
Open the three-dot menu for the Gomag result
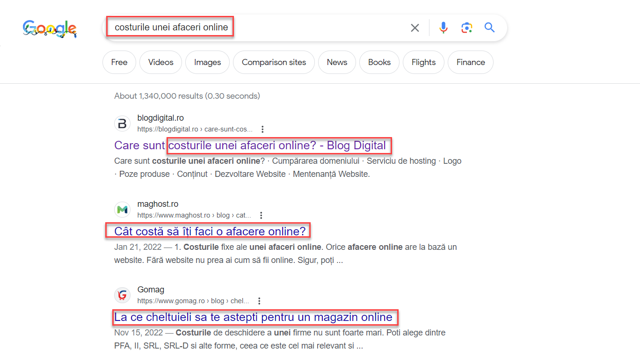259,301
